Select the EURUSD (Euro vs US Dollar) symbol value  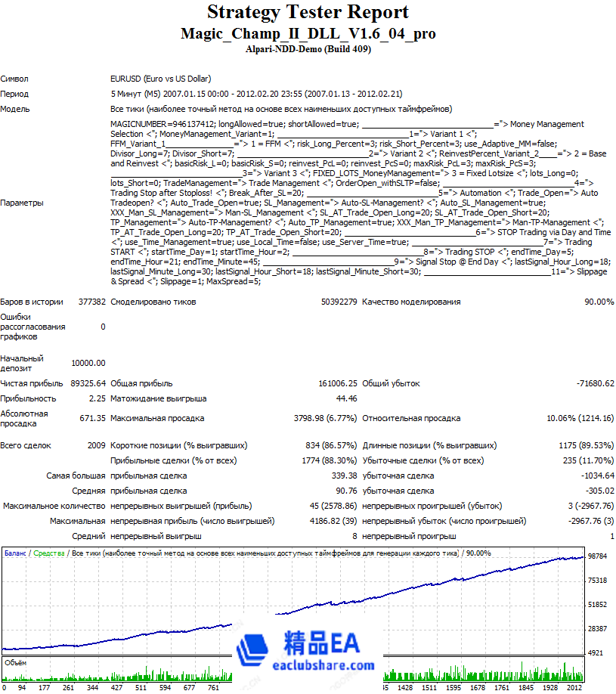[x=160, y=79]
